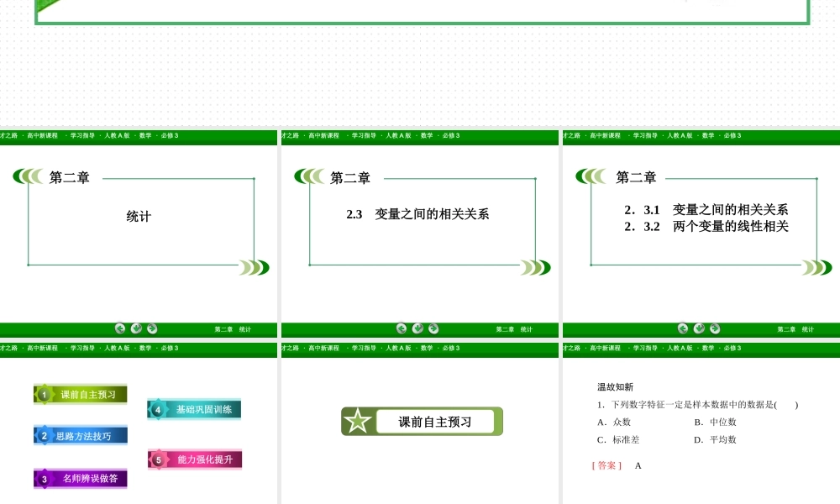
Task: Click the down arrow on the 2.3.2 slide
Action: point(699,329)
